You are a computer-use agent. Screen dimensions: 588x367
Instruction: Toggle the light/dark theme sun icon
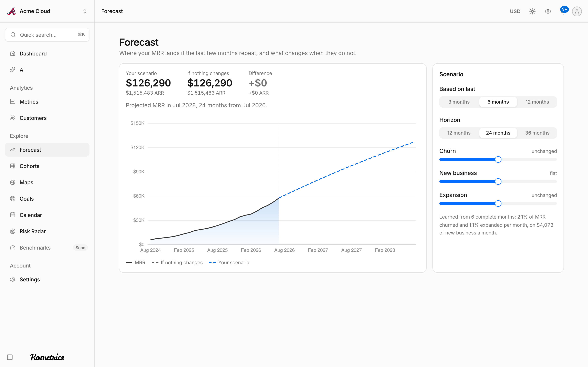coord(532,11)
